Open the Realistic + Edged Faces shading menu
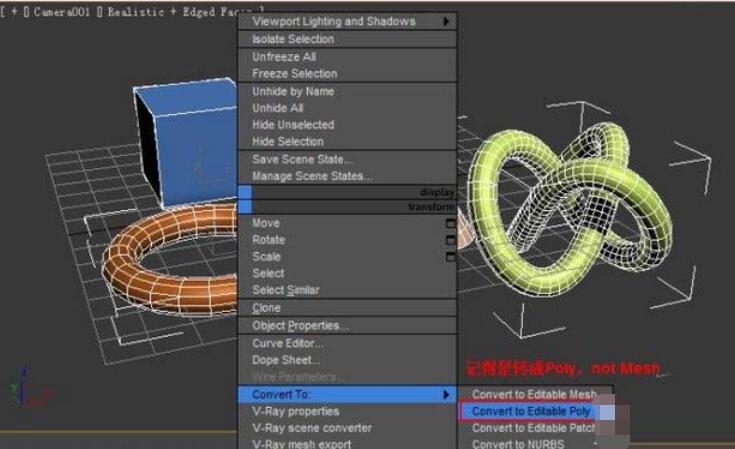Viewport: 735px width, 449px height. point(170,12)
